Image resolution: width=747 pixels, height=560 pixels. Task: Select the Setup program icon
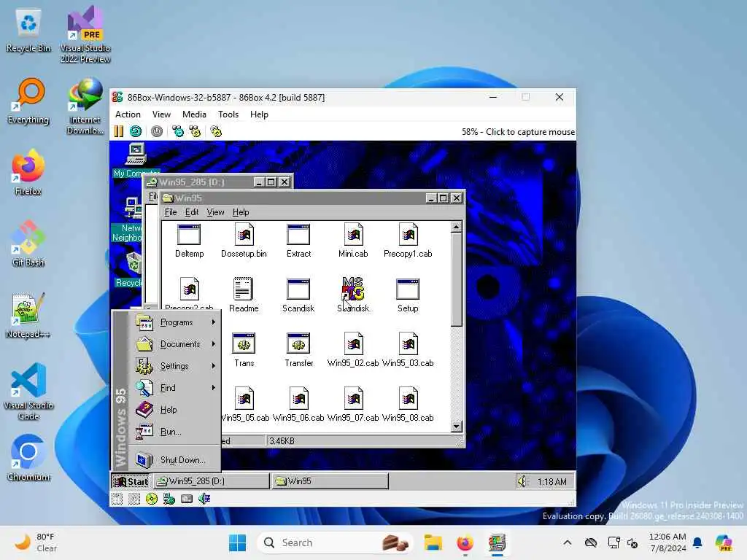pyautogui.click(x=408, y=295)
